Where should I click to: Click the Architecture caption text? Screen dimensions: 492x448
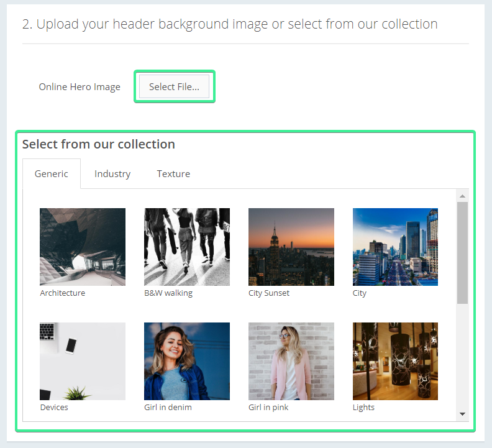point(63,293)
